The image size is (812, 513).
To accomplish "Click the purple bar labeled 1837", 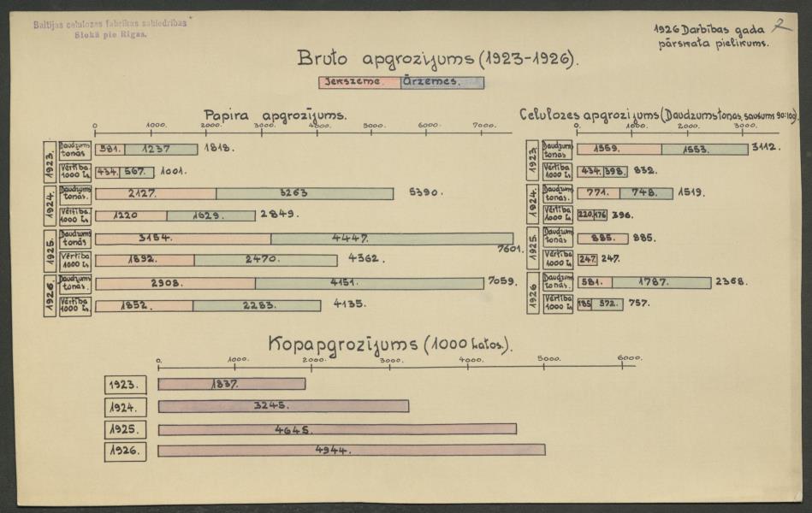I will click(231, 384).
